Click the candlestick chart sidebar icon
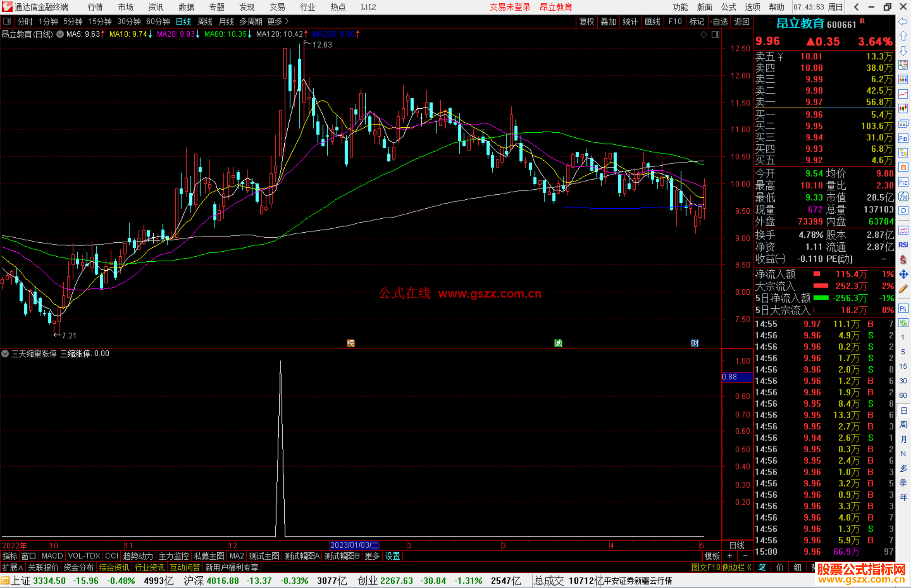Image resolution: width=911 pixels, height=588 pixels. pos(903,109)
